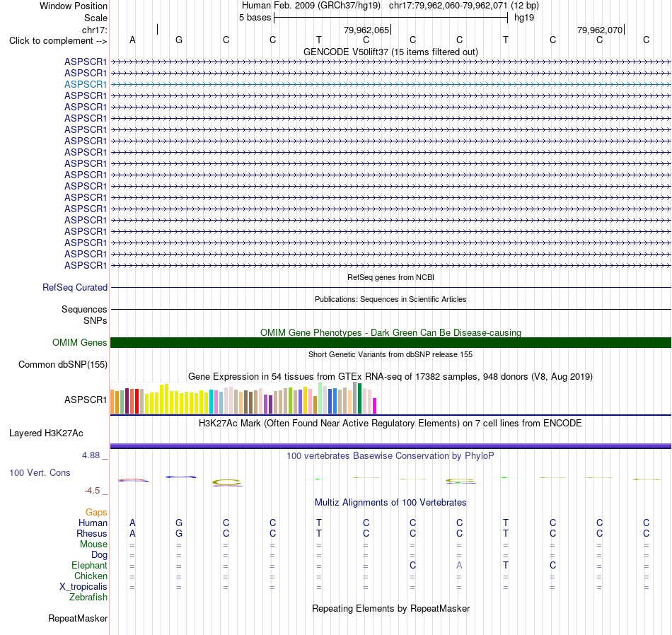The height and width of the screenshot is (635, 672).
Task: Click the "Window Position" track label
Action: (74, 6)
